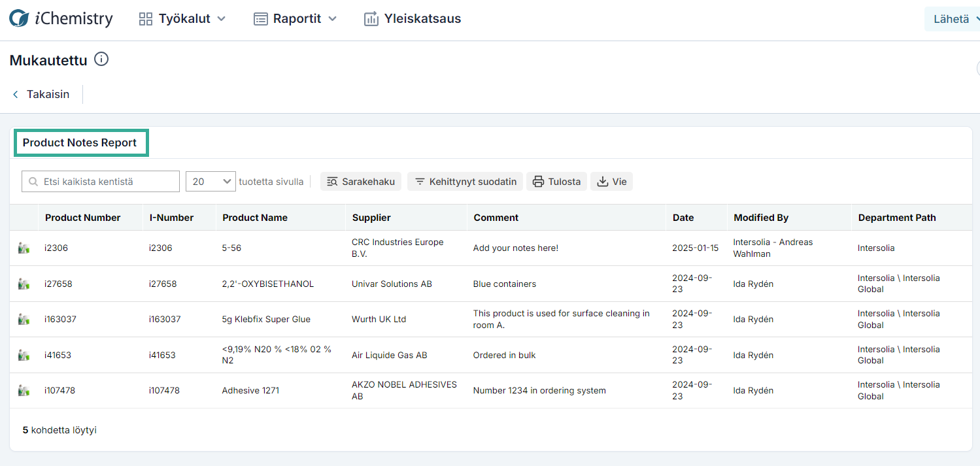
Task: Click the info icon next to Mukautettu
Action: pyautogui.click(x=101, y=59)
